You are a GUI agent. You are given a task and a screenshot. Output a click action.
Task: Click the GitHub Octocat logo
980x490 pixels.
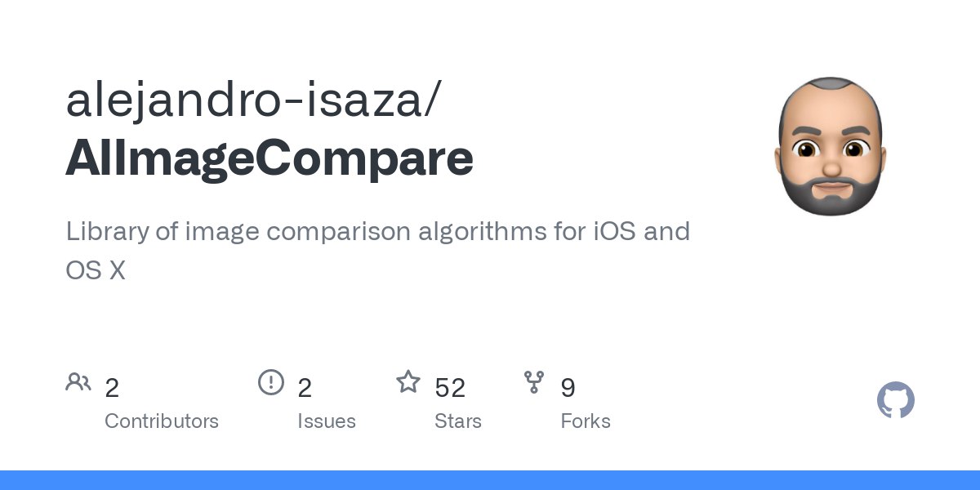pos(895,401)
